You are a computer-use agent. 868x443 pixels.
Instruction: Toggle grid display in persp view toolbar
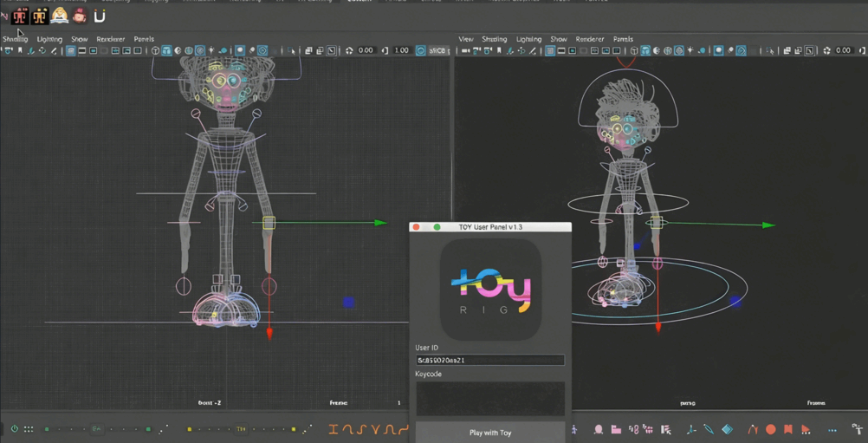coord(550,50)
